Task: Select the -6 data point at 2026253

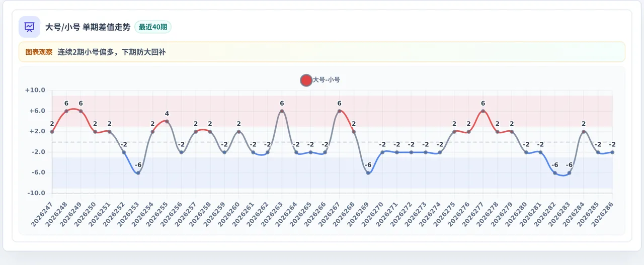Action: pos(138,173)
